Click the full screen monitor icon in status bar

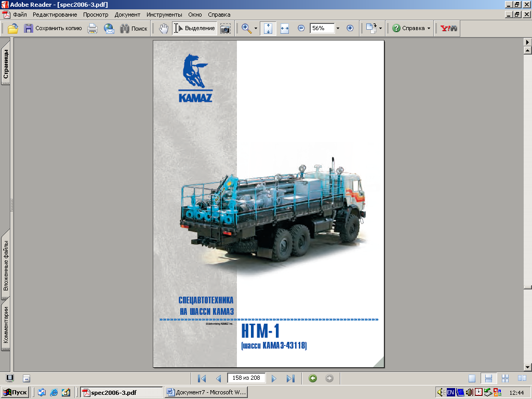pos(10,378)
